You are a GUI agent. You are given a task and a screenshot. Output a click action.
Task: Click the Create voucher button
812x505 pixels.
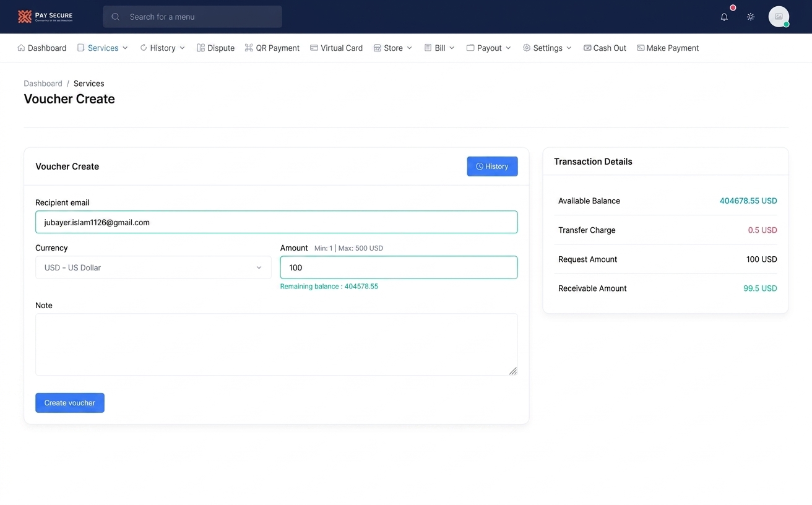click(x=70, y=403)
